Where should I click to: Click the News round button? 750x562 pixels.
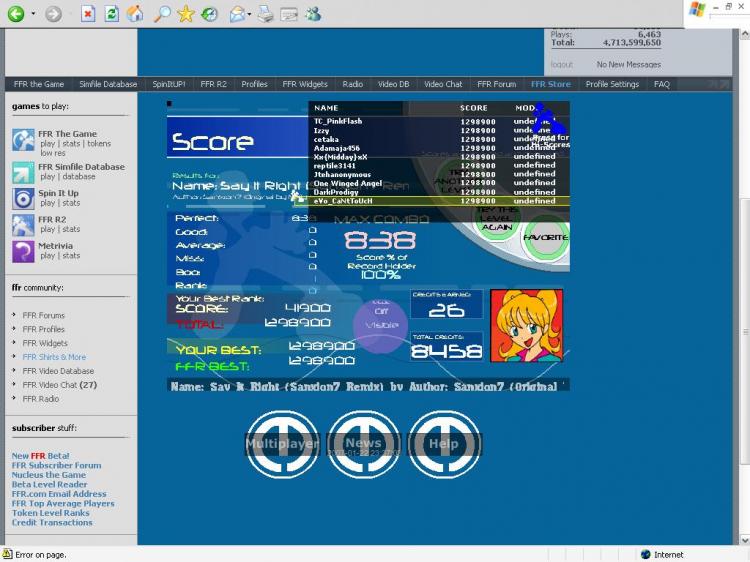(364, 444)
